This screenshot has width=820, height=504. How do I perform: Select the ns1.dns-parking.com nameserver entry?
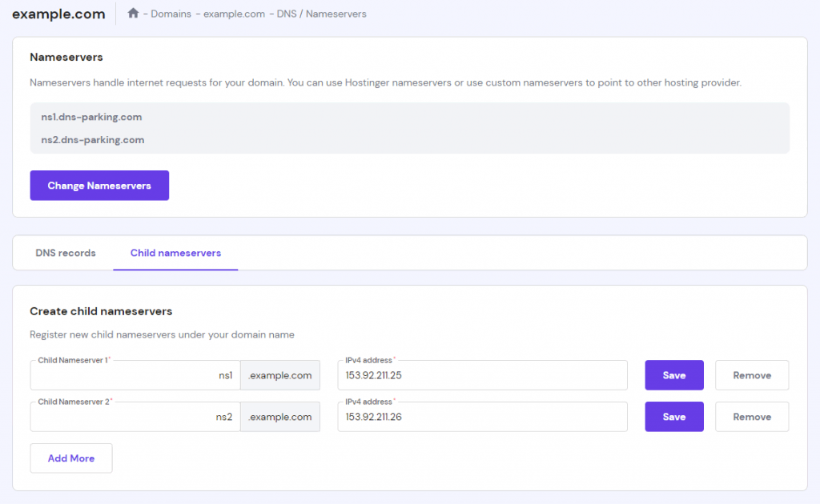click(x=94, y=116)
